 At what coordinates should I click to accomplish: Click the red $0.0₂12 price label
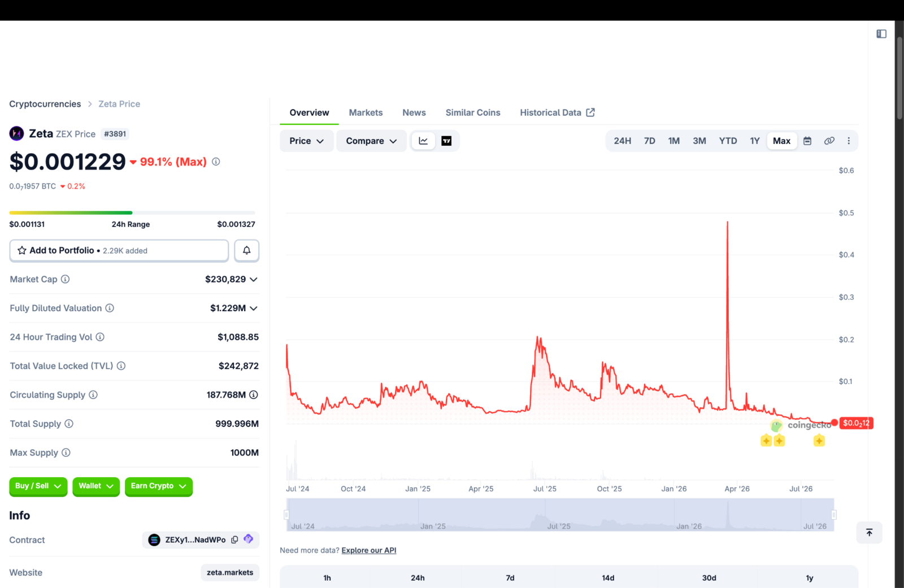click(x=857, y=423)
